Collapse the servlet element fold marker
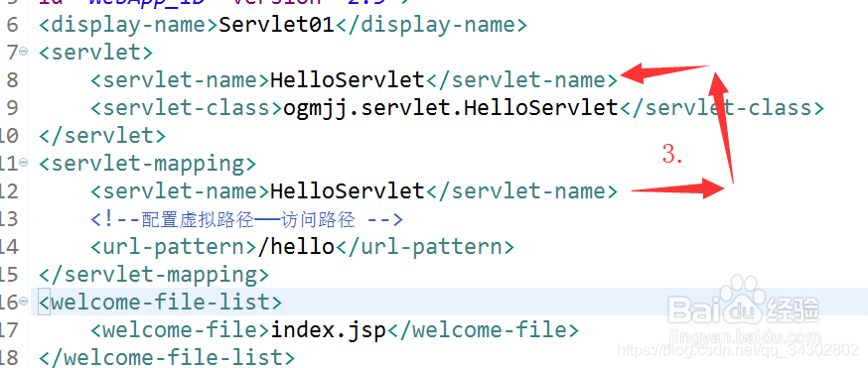 [x=23, y=52]
